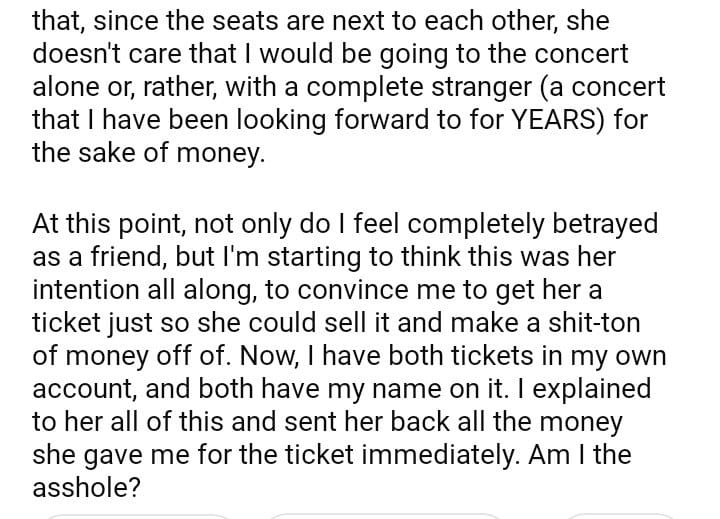Click the leftmost rounded button outline below post
This screenshot has height=519, width=720.
pos(138,515)
